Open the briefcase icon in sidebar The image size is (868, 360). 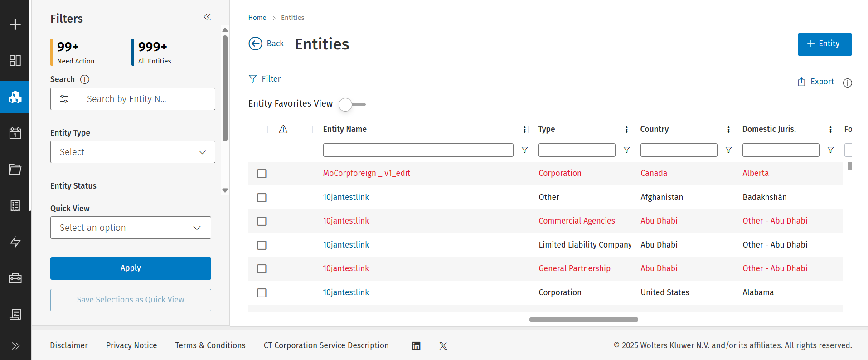click(15, 278)
